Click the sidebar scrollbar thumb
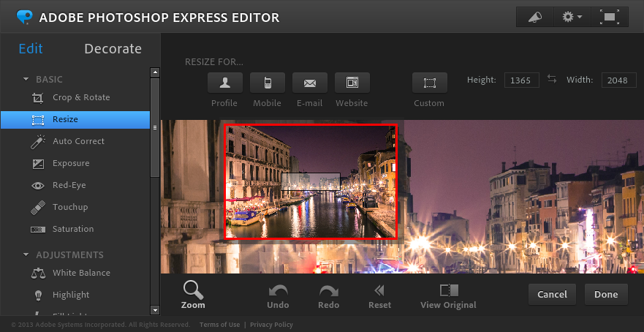Screen dimensions: 644x332 pos(155,127)
